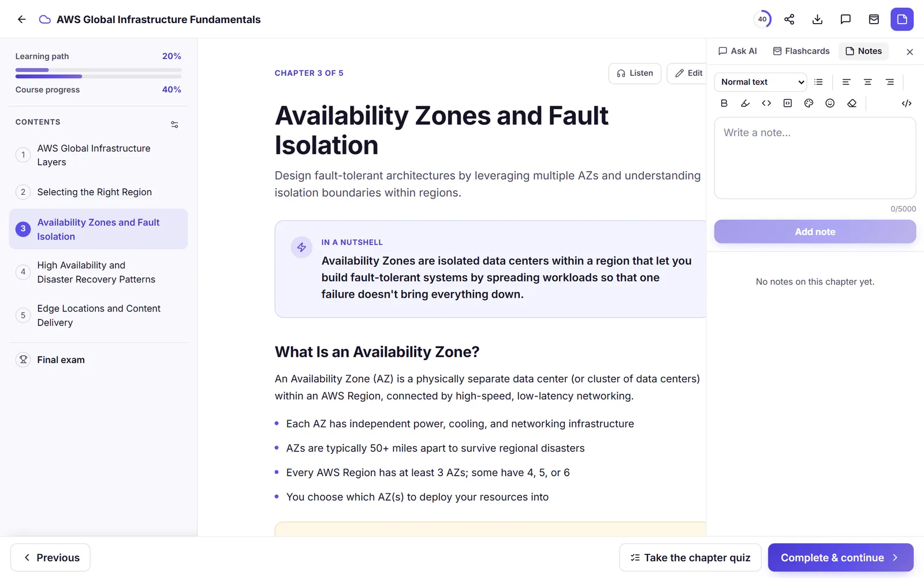
Task: Click the learning path progress bar
Action: (x=98, y=70)
